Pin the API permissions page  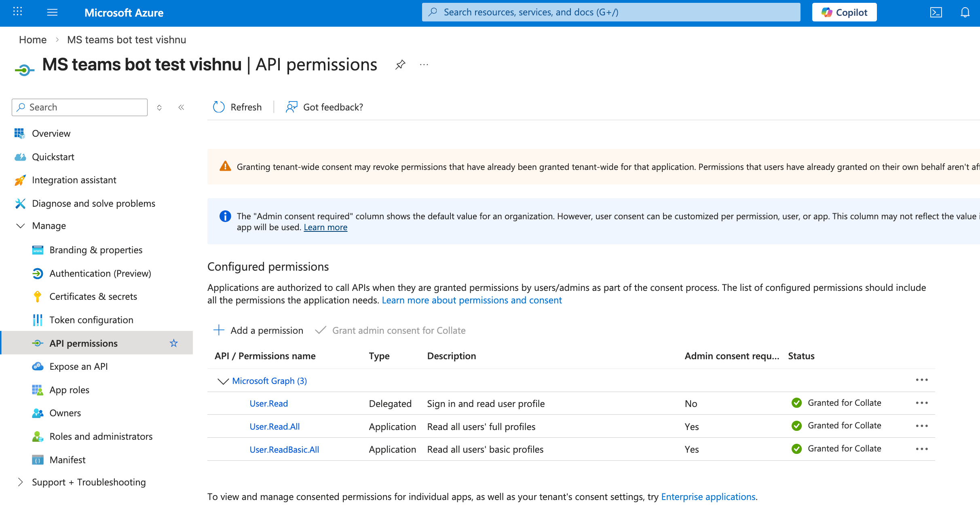point(400,65)
